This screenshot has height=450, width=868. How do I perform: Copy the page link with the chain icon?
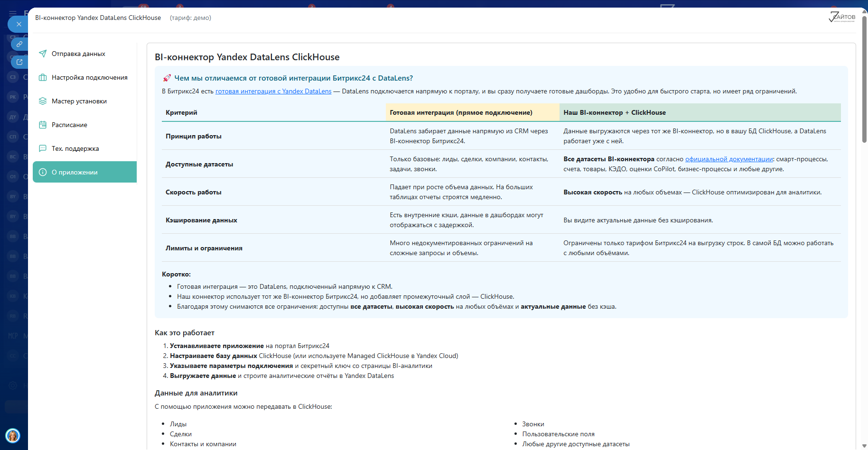pyautogui.click(x=19, y=44)
